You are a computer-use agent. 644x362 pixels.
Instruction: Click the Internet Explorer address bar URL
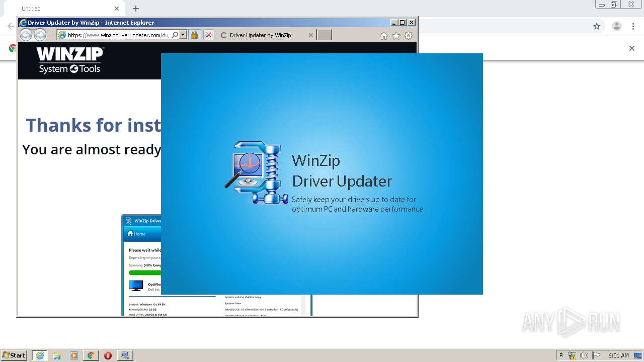[x=118, y=35]
